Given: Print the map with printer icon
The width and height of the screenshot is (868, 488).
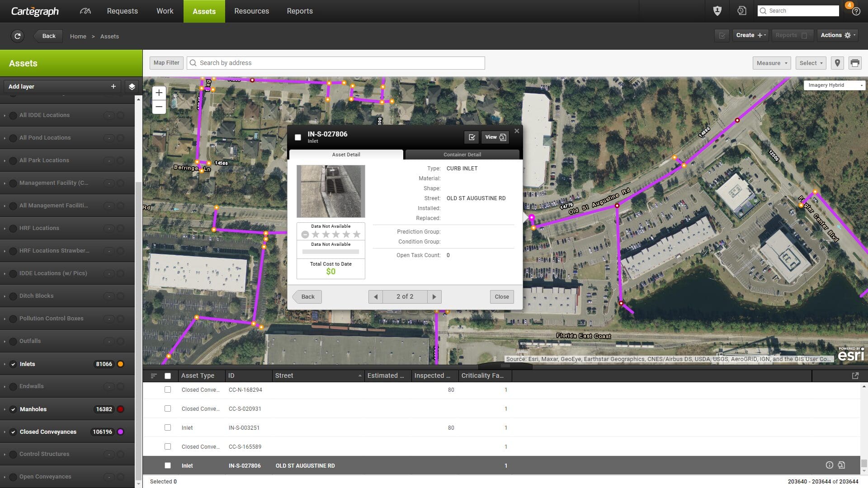Looking at the screenshot, I should (854, 63).
